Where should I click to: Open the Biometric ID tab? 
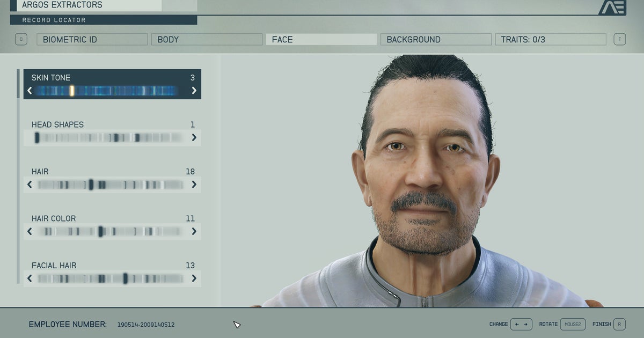click(x=92, y=40)
